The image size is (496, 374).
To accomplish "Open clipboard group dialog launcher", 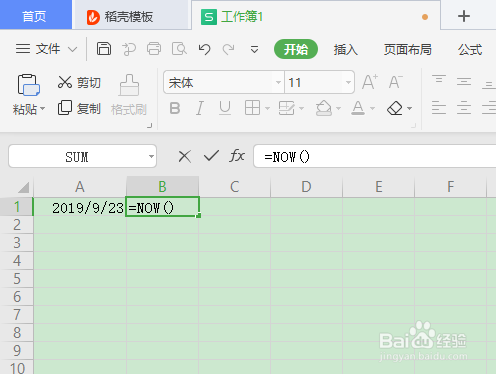I will (x=150, y=126).
